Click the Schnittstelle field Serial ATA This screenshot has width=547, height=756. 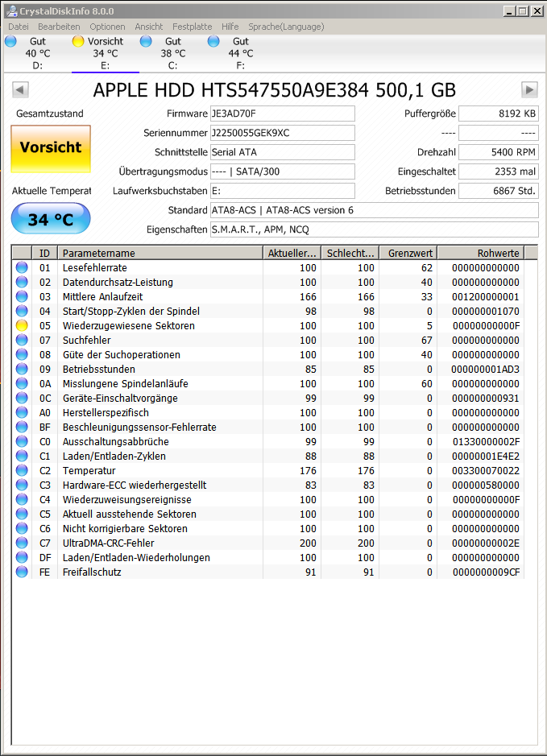point(282,152)
